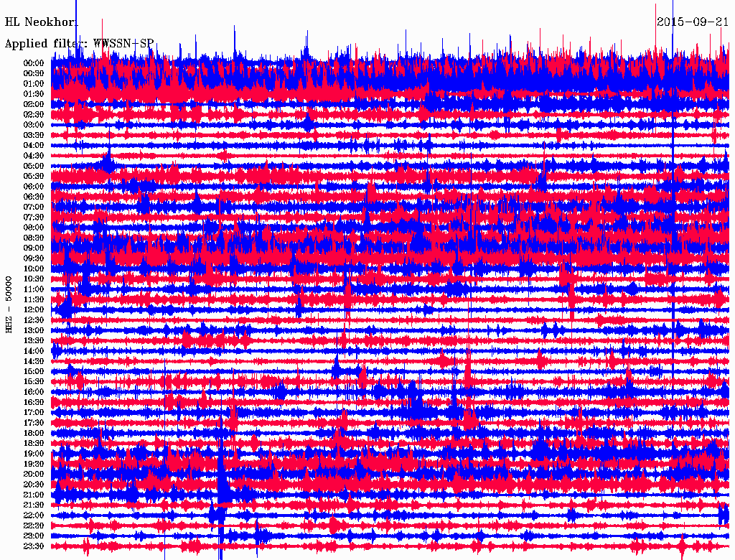Screen dimensions: 735x560
Task: Select the 10:30 time label
Action: (34, 279)
